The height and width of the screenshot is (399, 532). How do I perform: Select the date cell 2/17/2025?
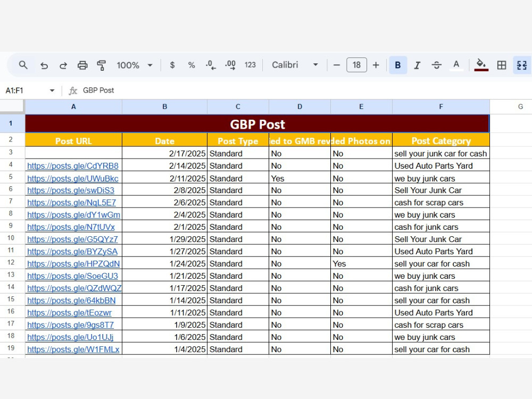tap(164, 153)
